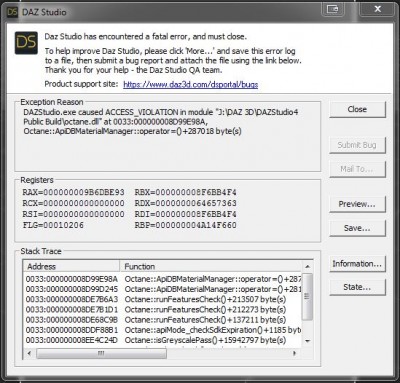
Task: Click the Save... button
Action: click(x=357, y=228)
